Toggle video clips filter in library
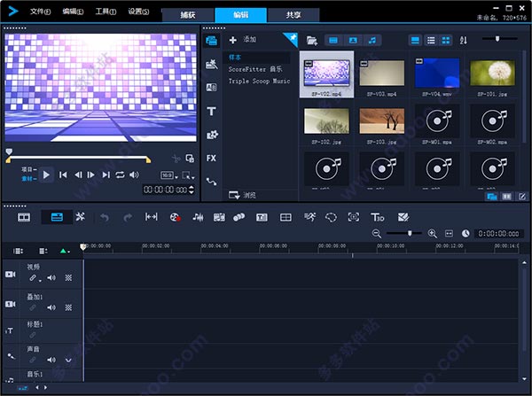 pyautogui.click(x=332, y=40)
